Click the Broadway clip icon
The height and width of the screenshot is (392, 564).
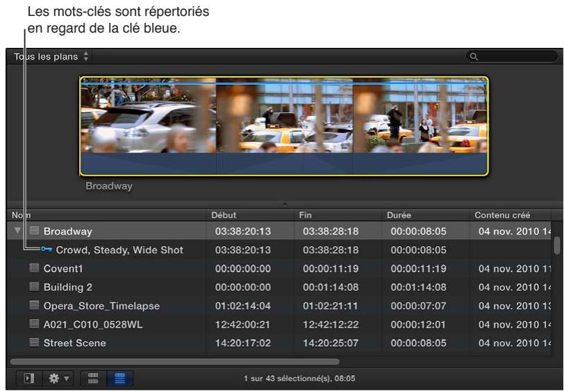click(34, 230)
